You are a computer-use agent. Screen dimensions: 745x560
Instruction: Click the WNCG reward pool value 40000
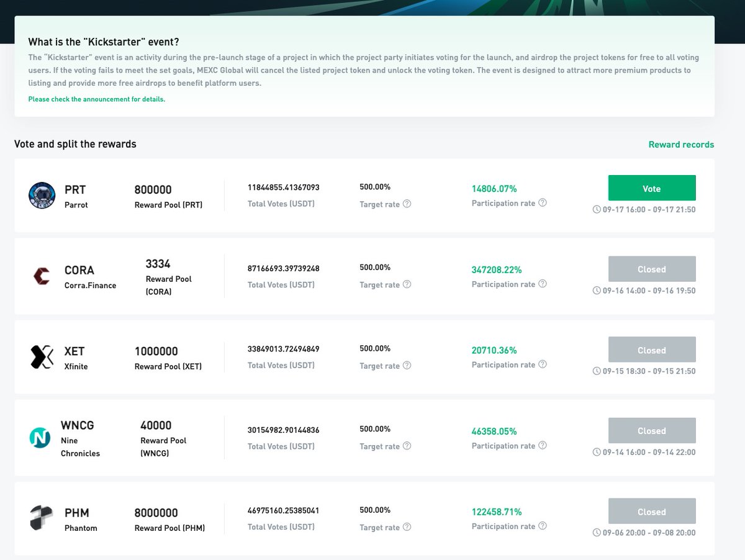pyautogui.click(x=156, y=425)
